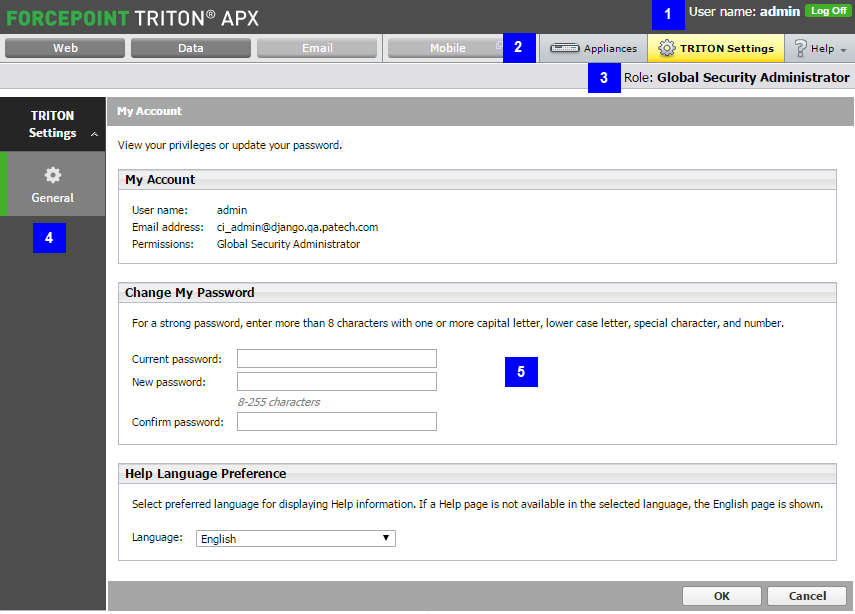Click the TRITON Settings gear icon in toolbar

point(666,48)
